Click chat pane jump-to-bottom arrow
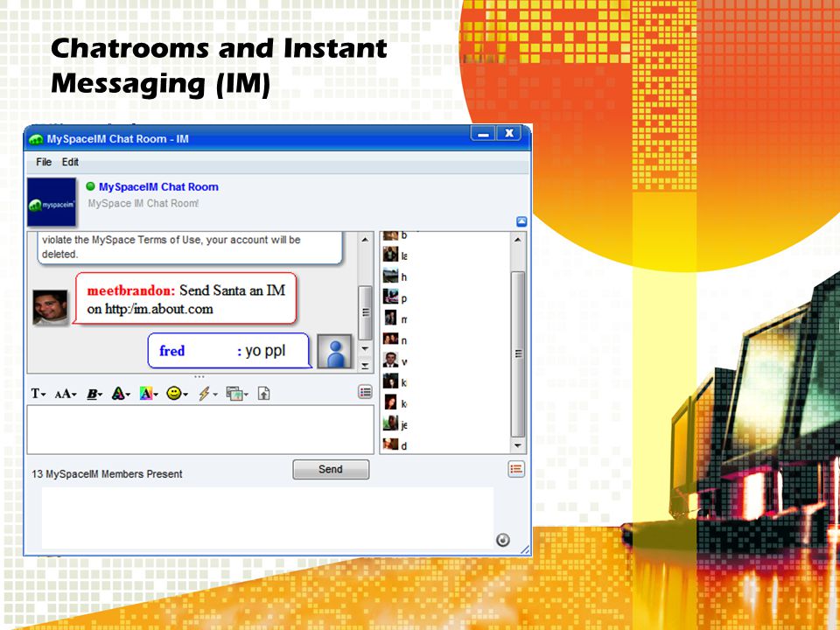Viewport: 840px width, 630px height. (x=365, y=366)
